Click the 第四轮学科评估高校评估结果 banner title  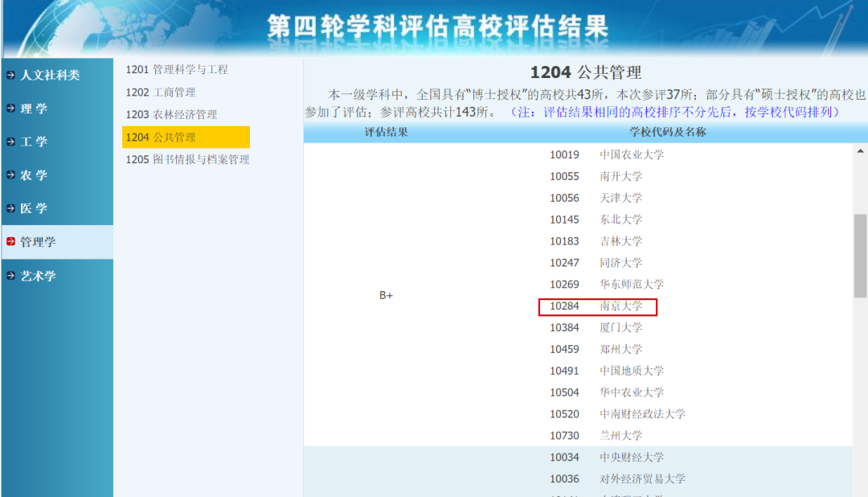(x=438, y=27)
